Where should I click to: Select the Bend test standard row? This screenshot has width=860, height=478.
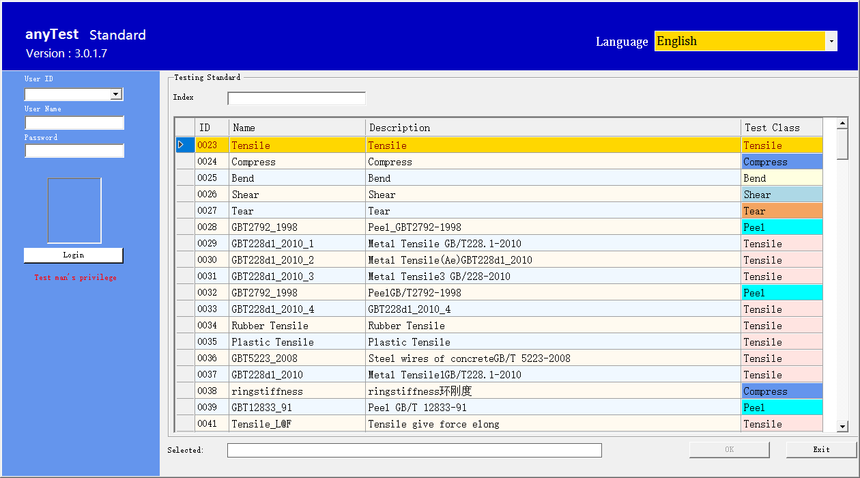coord(297,178)
